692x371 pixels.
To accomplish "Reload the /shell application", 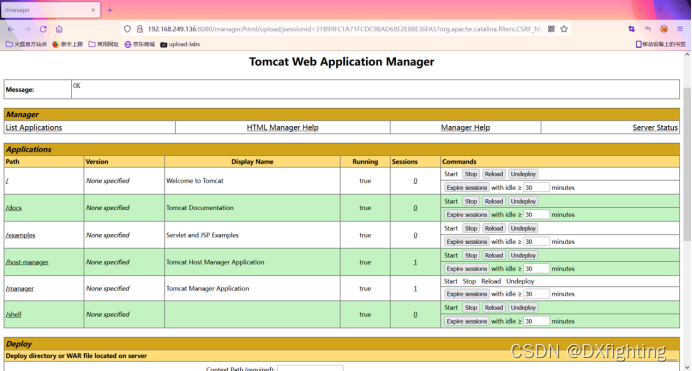I will tap(493, 308).
